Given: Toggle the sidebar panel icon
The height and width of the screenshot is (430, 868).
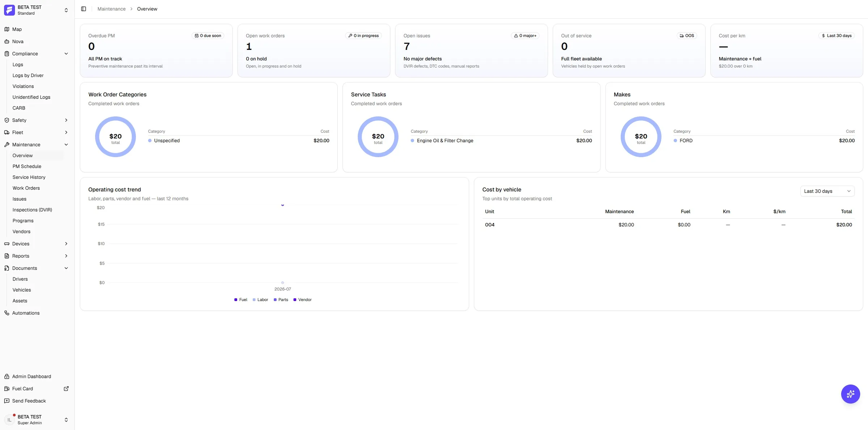Looking at the screenshot, I should (x=84, y=9).
